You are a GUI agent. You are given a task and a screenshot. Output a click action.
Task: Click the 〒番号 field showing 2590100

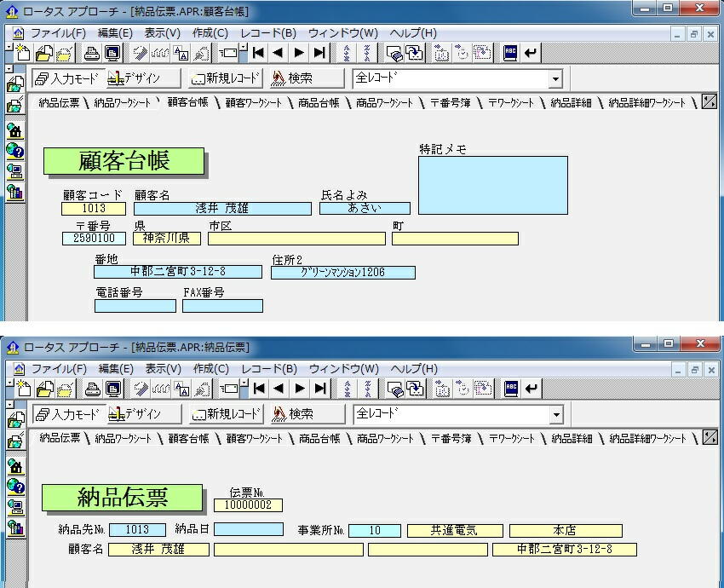(95, 239)
